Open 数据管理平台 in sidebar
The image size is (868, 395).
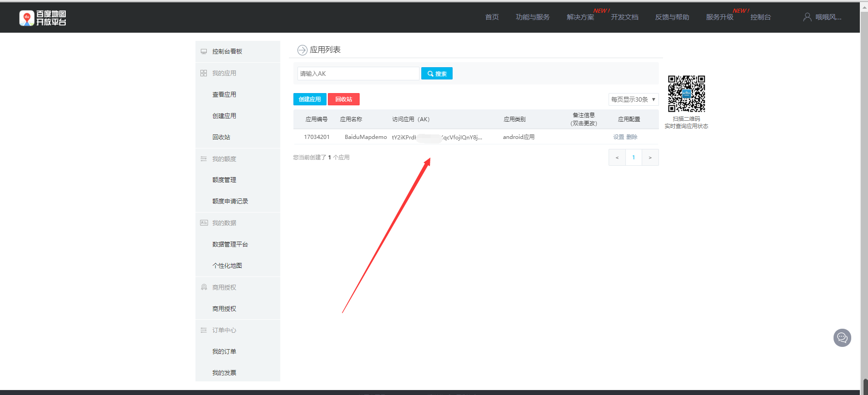[230, 244]
